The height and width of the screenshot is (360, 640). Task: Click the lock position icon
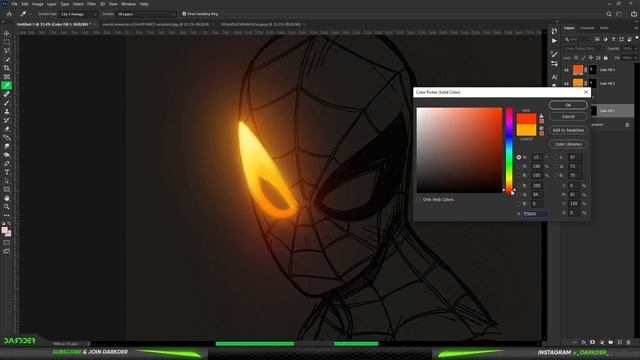click(x=591, y=58)
